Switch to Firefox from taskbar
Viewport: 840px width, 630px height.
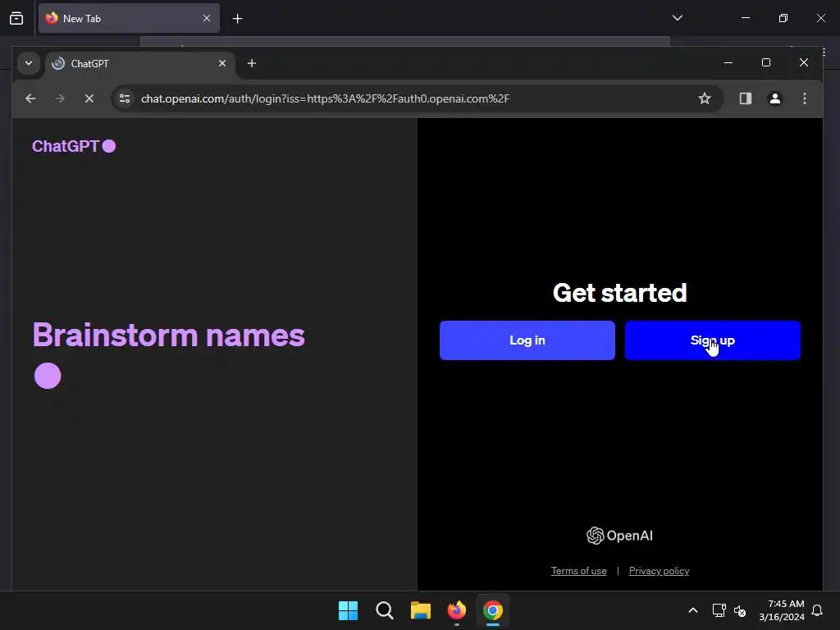point(457,610)
